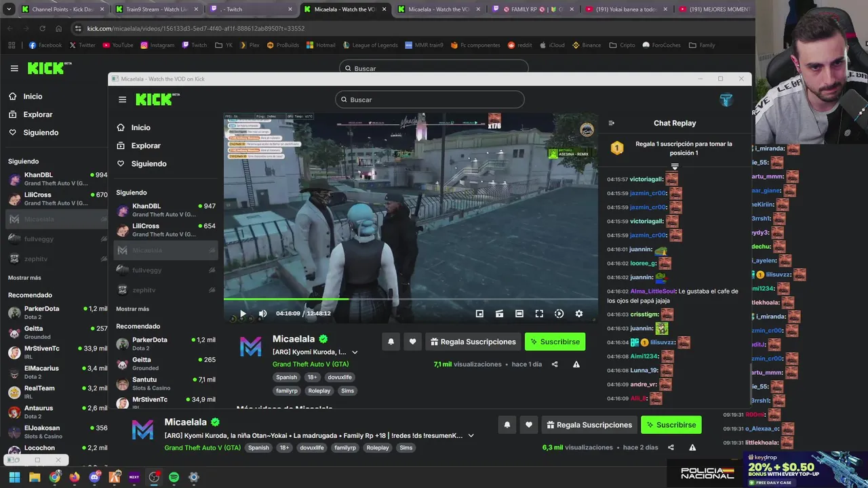
Task: Click Regala Suscripciones in front window
Action: (x=473, y=342)
